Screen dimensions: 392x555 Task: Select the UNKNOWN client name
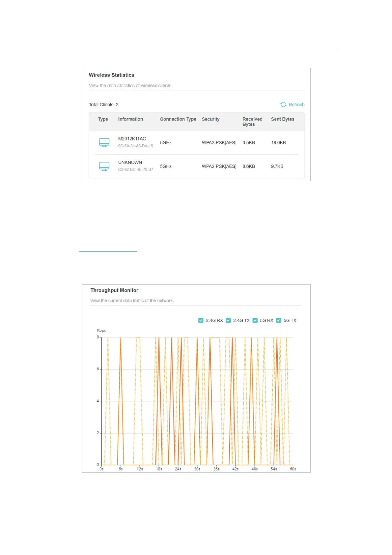point(130,162)
